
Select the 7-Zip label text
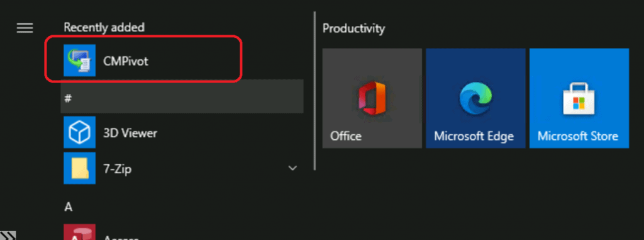pos(118,169)
